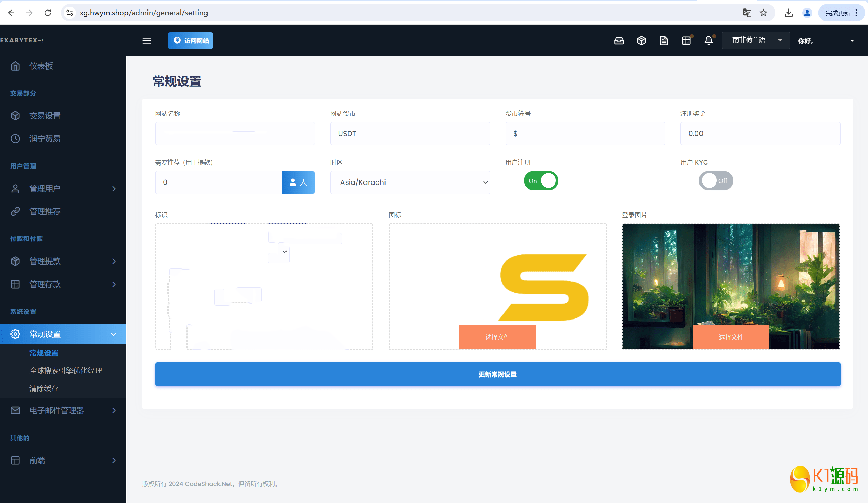Click the grid layout icon in top bar
Viewport: 868px width, 503px height.
686,40
